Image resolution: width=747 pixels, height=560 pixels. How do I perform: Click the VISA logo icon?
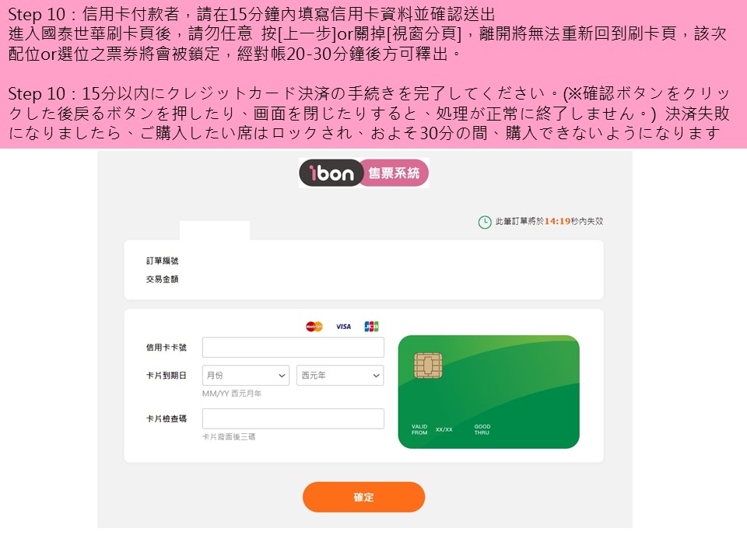tap(343, 327)
